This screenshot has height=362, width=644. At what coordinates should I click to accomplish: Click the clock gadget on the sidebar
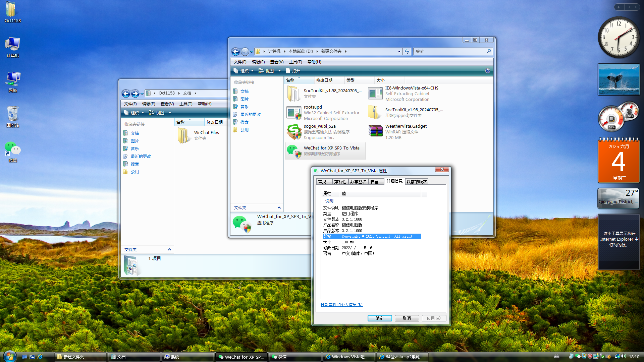coord(619,38)
